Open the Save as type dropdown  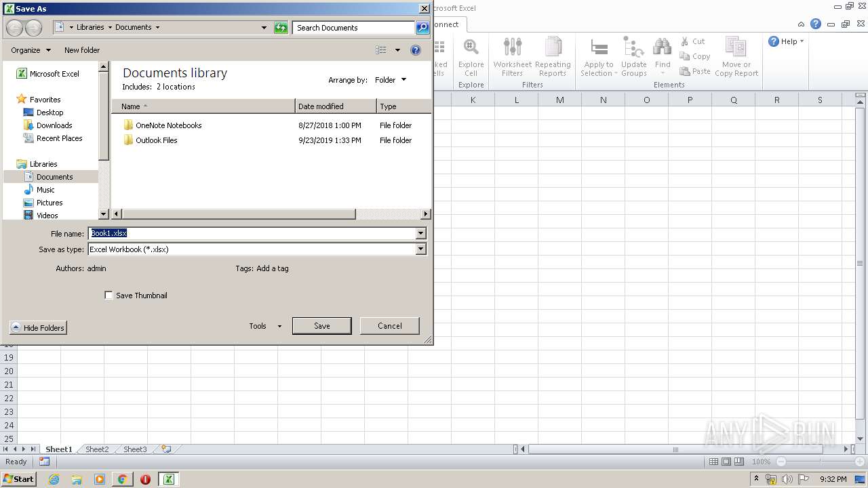[420, 249]
